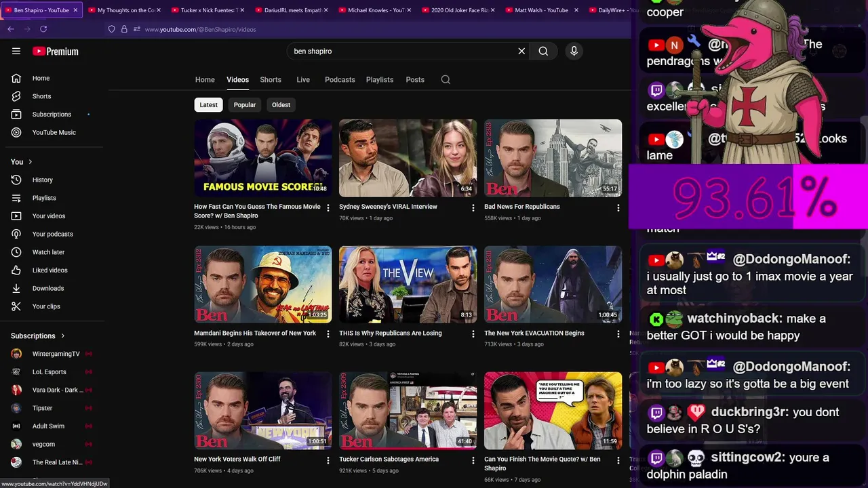This screenshot has height=488, width=868.
Task: Switch to channel Posts tab
Action: 415,79
